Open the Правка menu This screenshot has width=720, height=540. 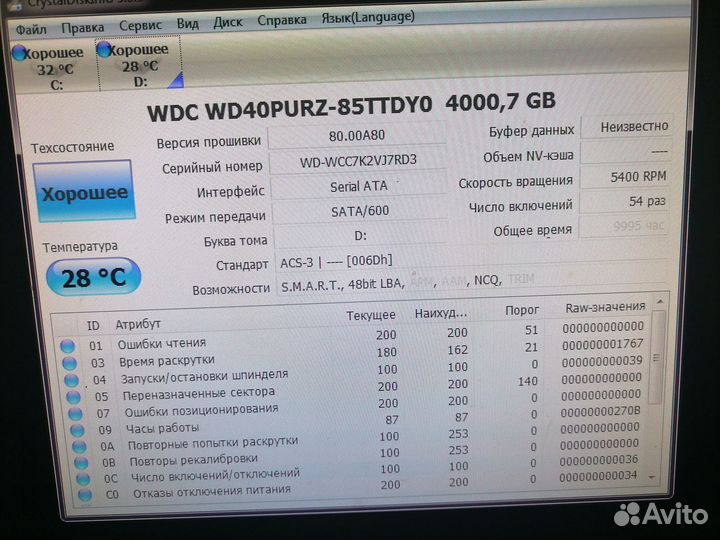point(83,28)
